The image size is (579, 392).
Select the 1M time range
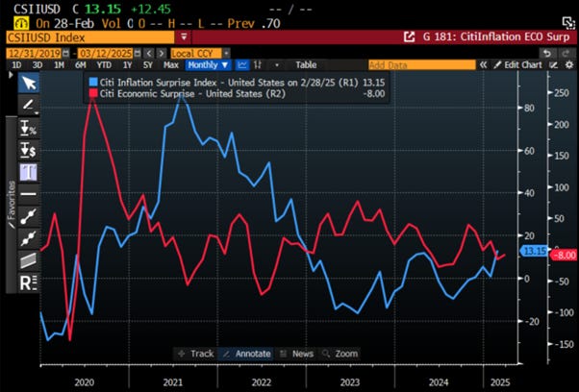pyautogui.click(x=59, y=65)
